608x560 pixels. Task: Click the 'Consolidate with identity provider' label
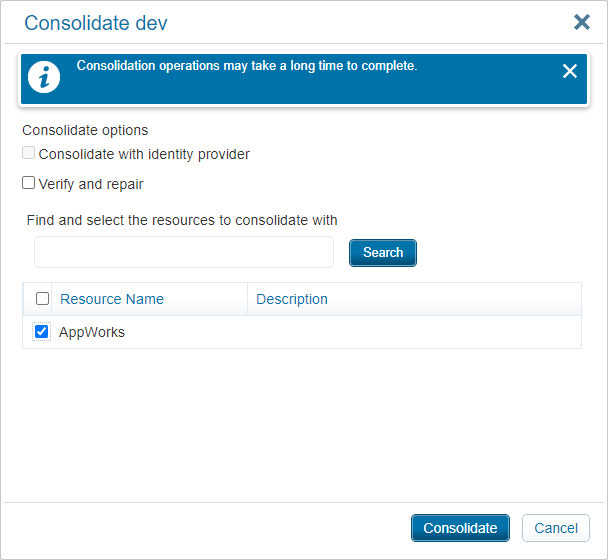coord(144,154)
